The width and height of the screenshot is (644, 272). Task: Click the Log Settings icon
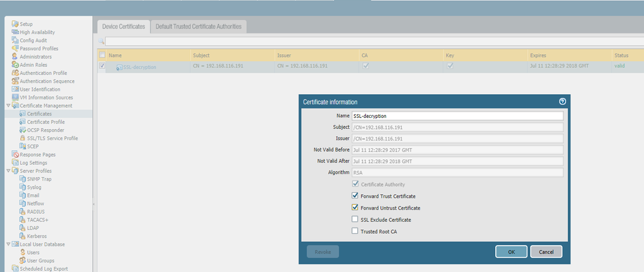(15, 163)
